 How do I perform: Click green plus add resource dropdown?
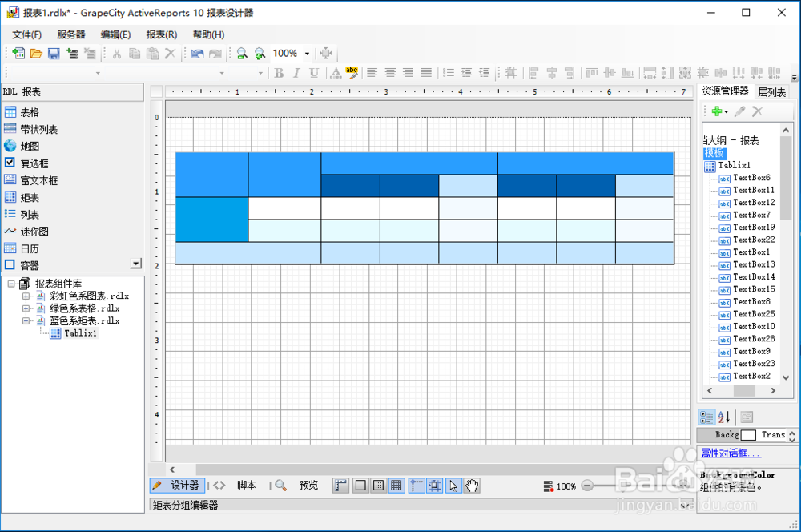720,111
